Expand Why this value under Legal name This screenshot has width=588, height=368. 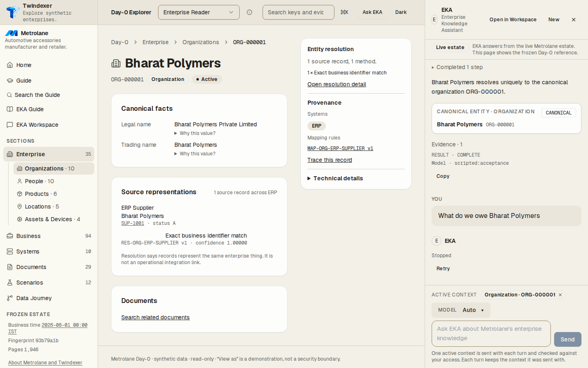[195, 133]
